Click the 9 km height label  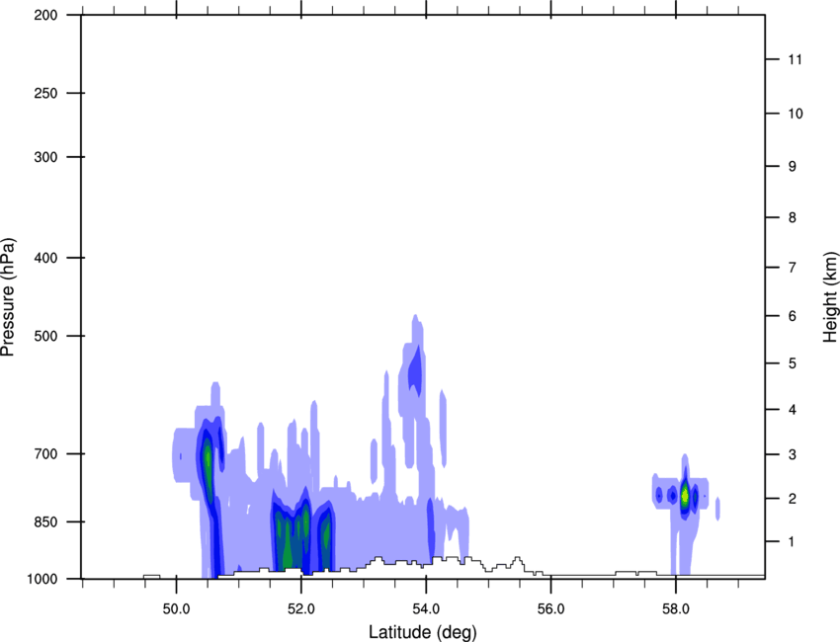pos(793,167)
